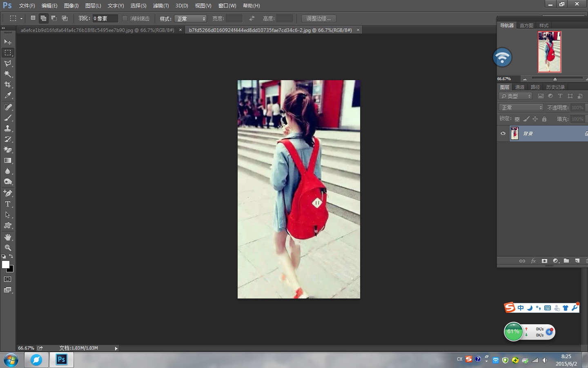Reset default foreground and background colors

coord(4,256)
